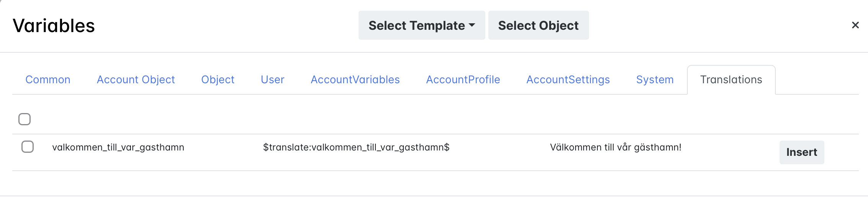Select the Translations tab
868x207 pixels.
731,79
